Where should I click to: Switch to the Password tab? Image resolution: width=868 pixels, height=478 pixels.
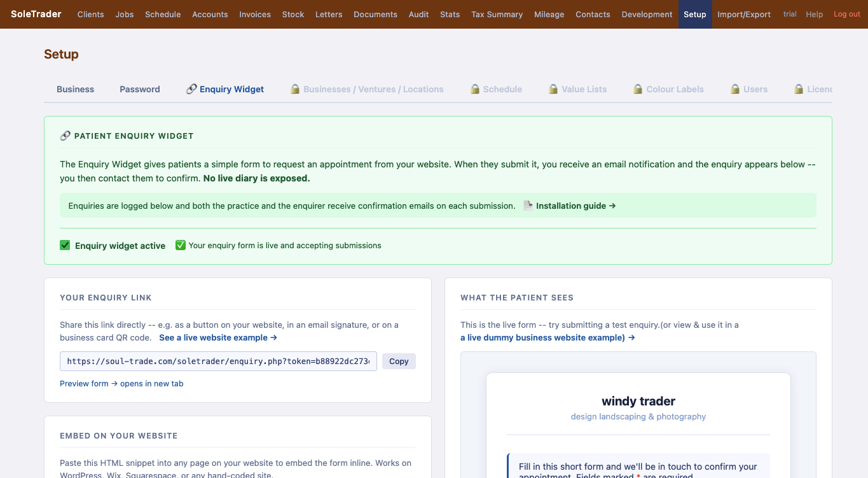point(140,89)
